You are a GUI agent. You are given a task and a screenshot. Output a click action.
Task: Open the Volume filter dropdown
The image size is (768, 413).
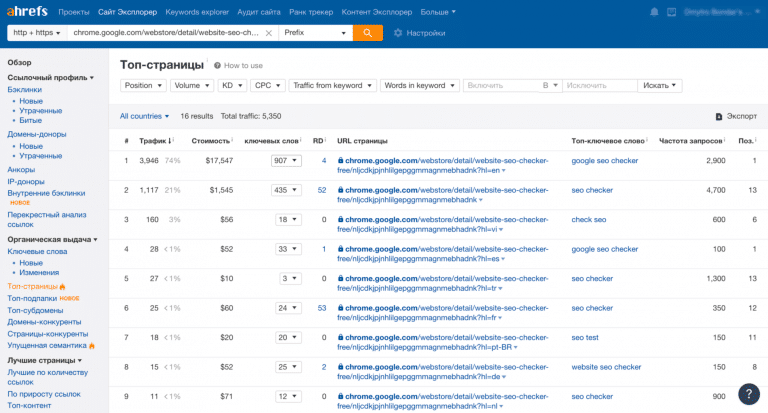click(x=192, y=85)
